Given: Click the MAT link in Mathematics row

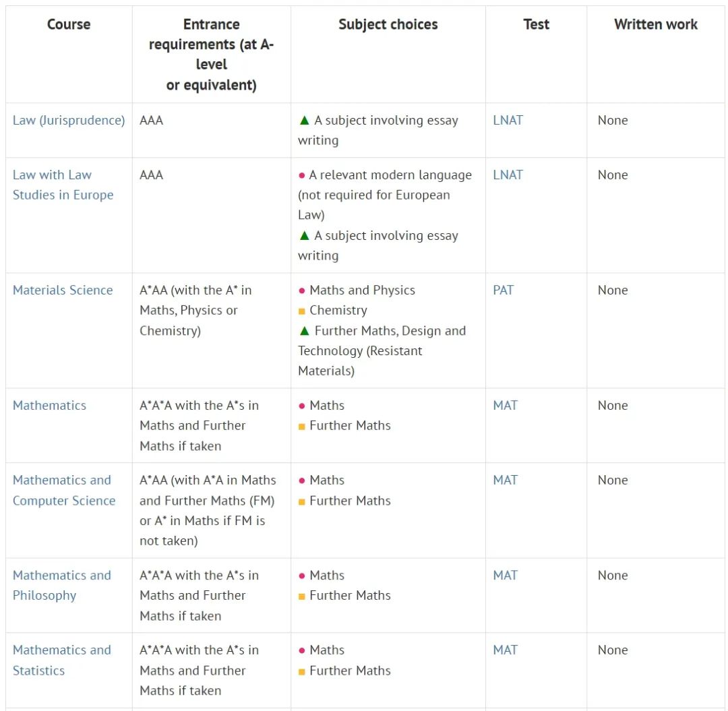Looking at the screenshot, I should [505, 405].
